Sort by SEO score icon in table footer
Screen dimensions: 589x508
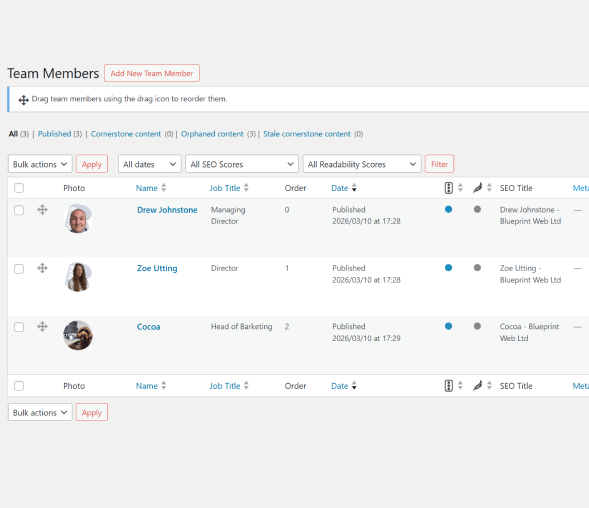tap(449, 386)
